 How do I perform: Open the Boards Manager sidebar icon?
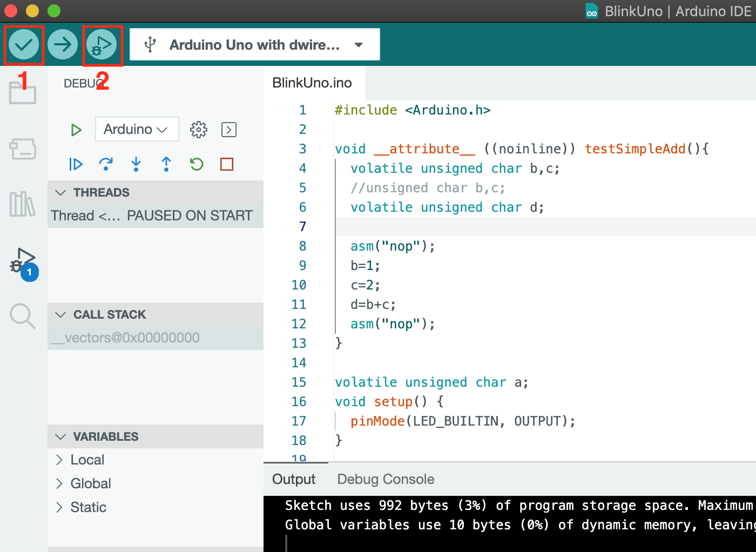23,149
